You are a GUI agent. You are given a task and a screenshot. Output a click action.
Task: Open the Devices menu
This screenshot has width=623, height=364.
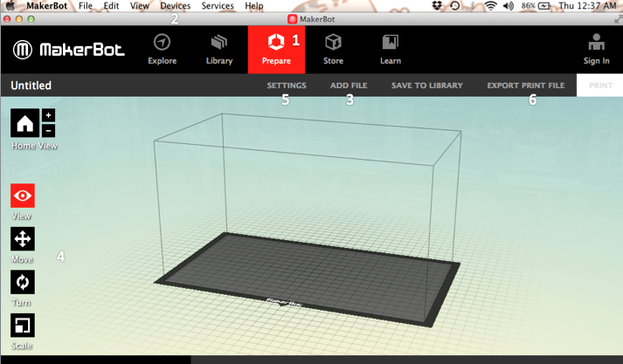[176, 6]
